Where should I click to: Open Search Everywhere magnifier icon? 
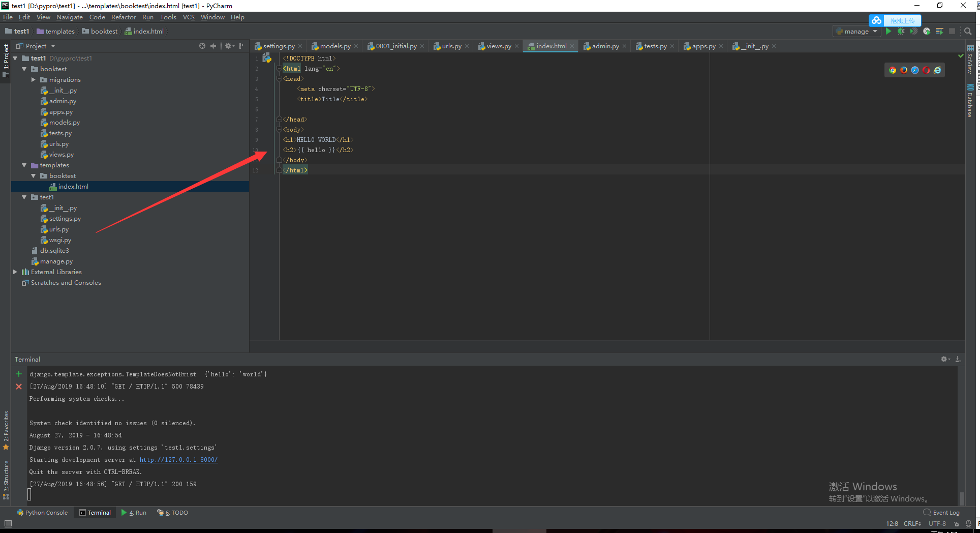pos(968,31)
